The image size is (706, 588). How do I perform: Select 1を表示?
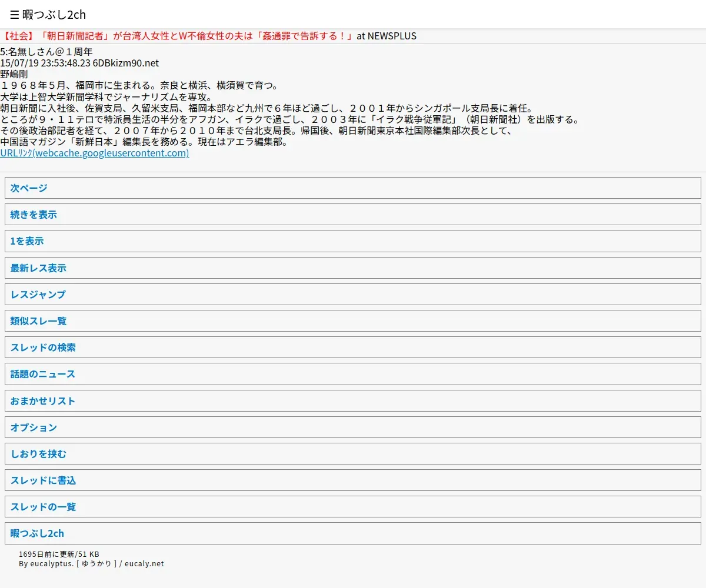point(353,241)
